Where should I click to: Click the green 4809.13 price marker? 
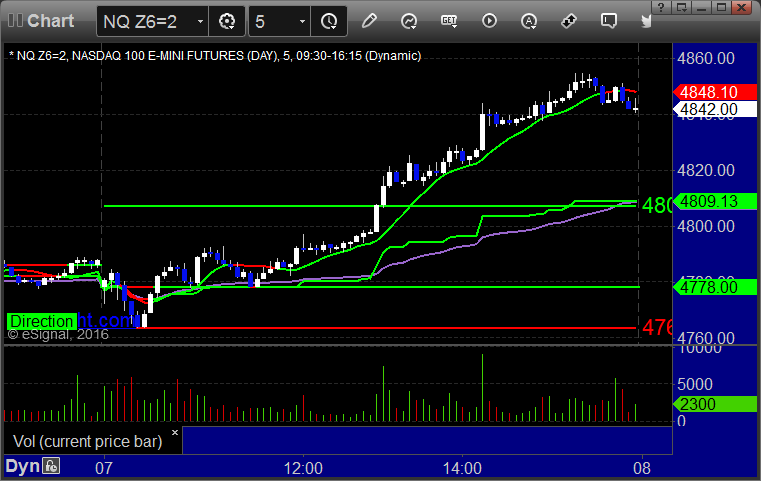pos(715,201)
